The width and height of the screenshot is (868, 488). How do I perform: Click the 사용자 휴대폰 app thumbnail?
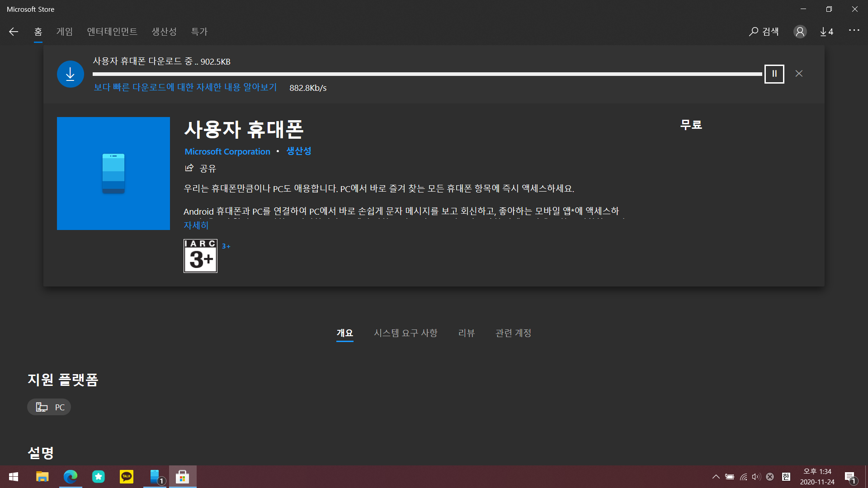[x=113, y=174]
